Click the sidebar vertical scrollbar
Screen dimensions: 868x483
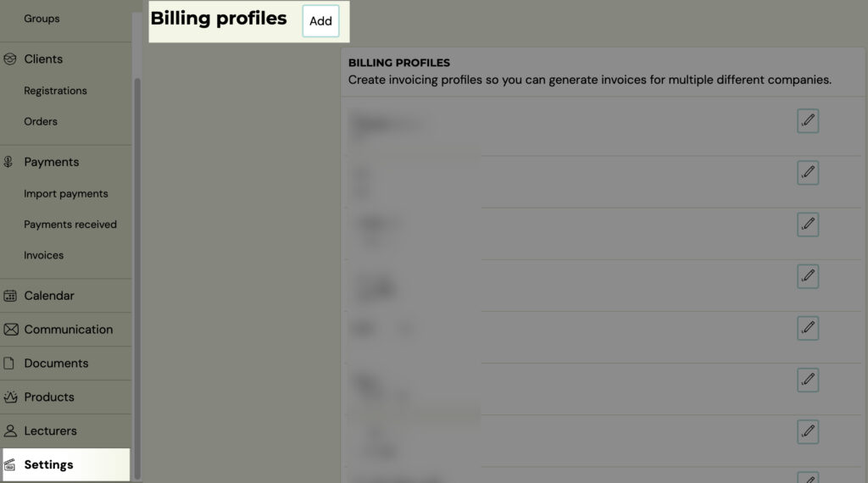click(x=137, y=278)
